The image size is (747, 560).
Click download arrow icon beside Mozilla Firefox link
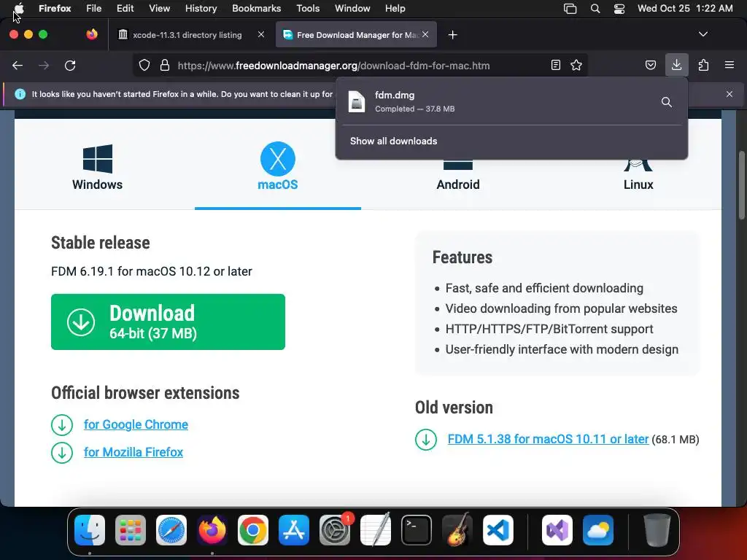pos(62,452)
